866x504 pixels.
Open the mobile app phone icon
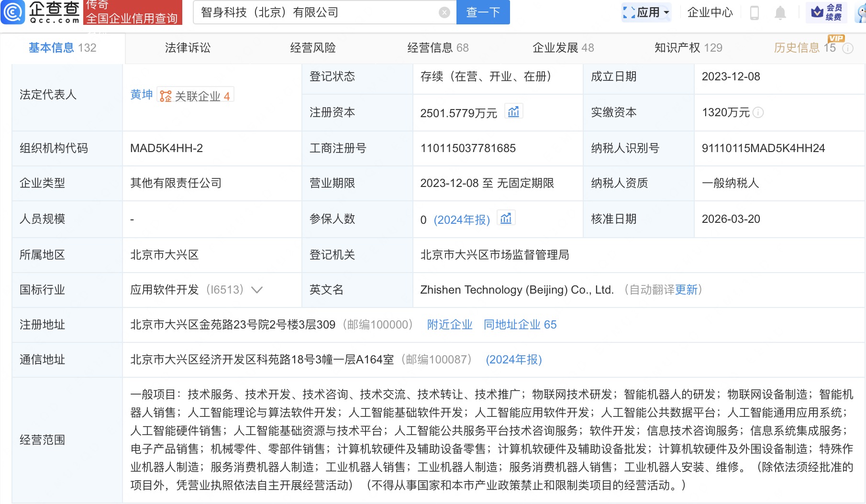coord(755,13)
